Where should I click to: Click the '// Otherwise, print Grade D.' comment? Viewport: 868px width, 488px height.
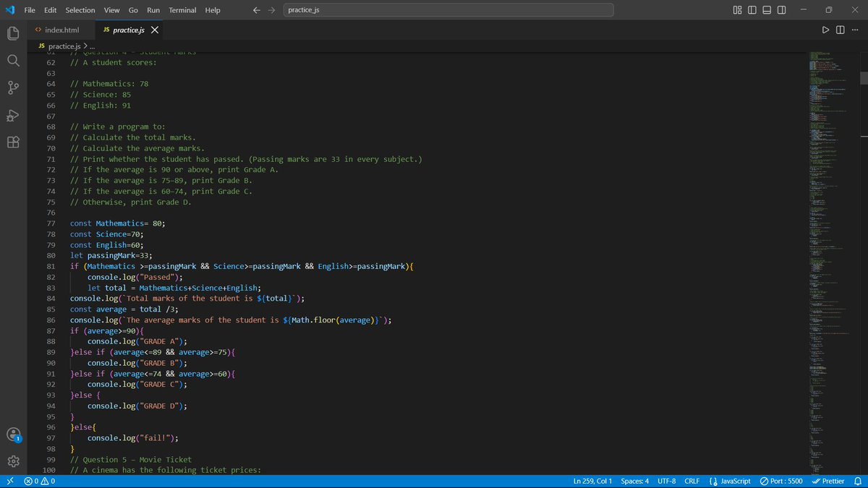pos(130,202)
